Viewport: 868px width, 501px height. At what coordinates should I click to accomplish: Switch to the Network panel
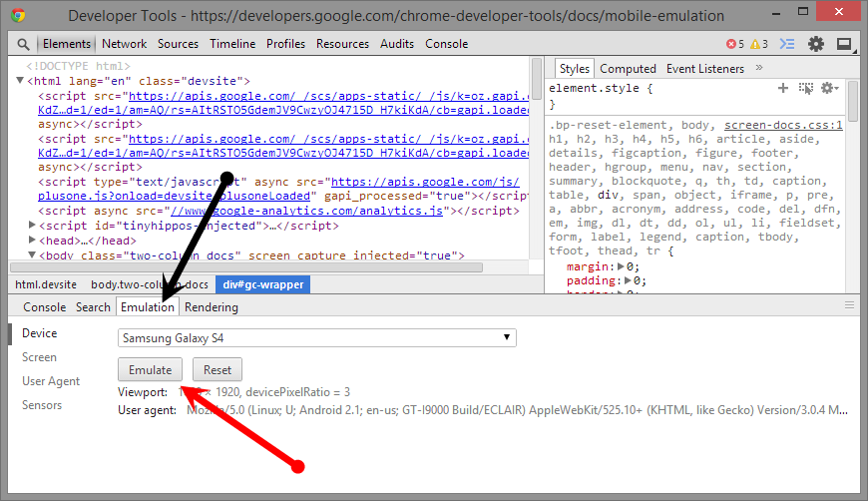(x=124, y=44)
